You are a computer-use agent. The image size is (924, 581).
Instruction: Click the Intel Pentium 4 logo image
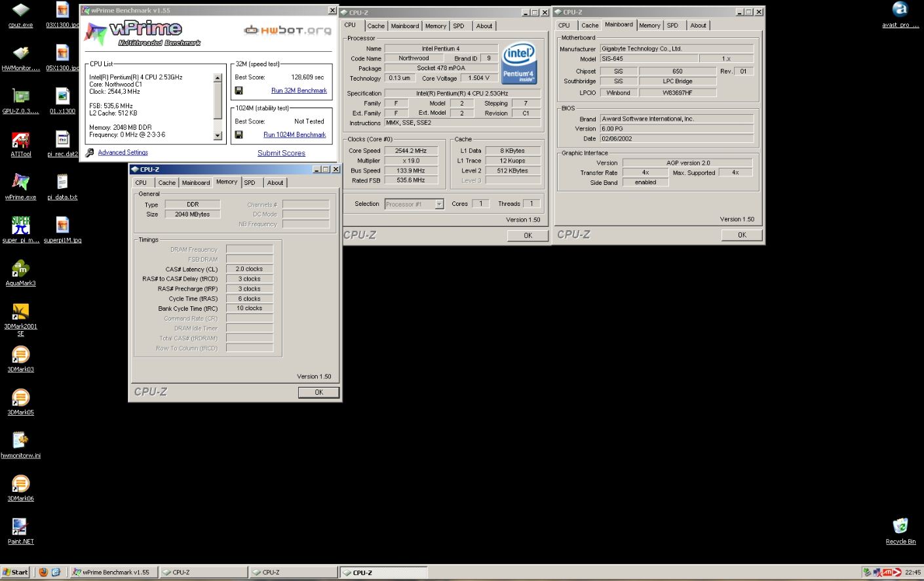519,64
